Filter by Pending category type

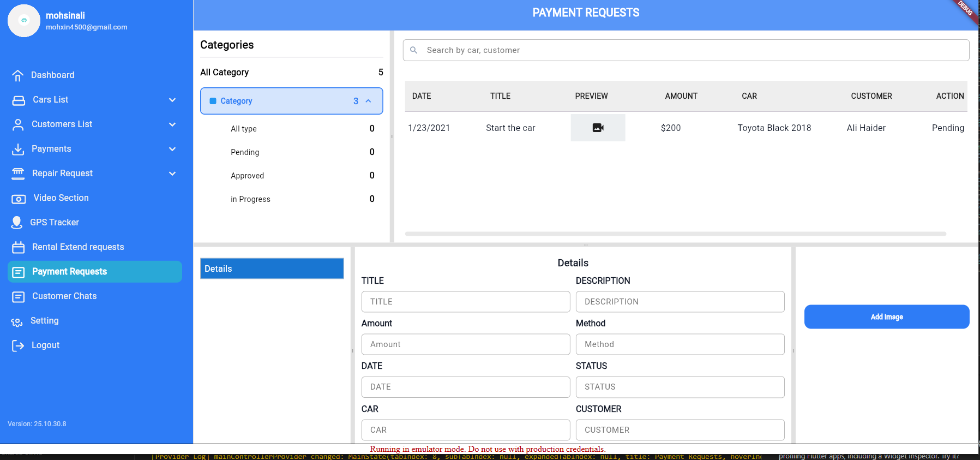pos(245,152)
